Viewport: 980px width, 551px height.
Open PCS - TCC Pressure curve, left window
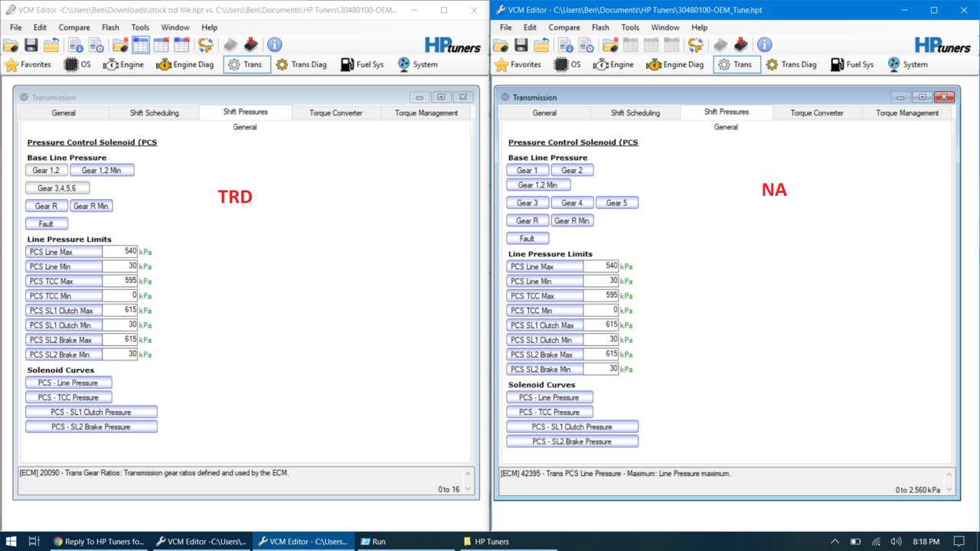pos(68,397)
